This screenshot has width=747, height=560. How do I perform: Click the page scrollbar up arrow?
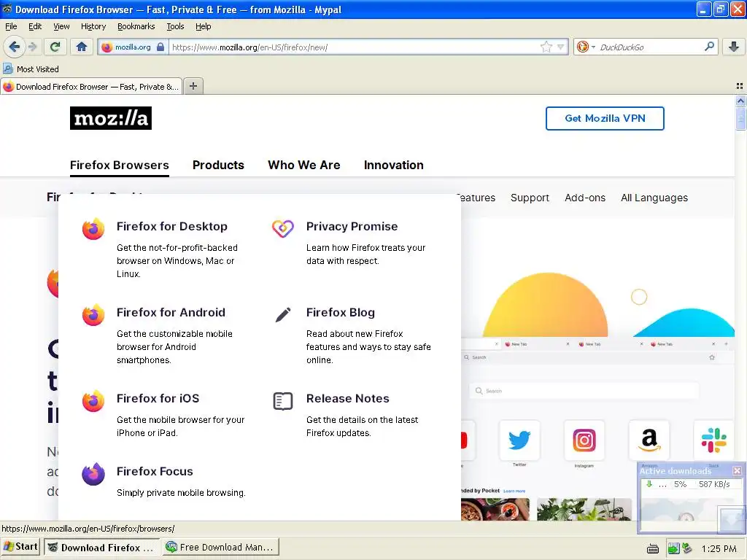740,101
